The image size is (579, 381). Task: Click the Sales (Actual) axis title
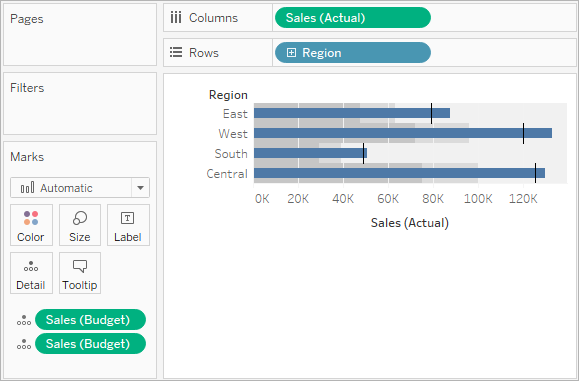point(410,223)
